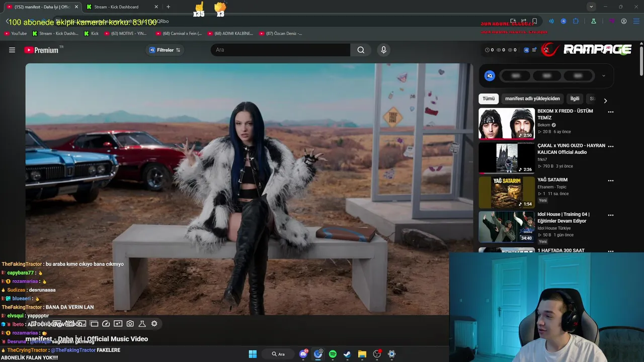Open the IQ badge in page header stats bar
The image size is (644, 362).
coord(526,50)
